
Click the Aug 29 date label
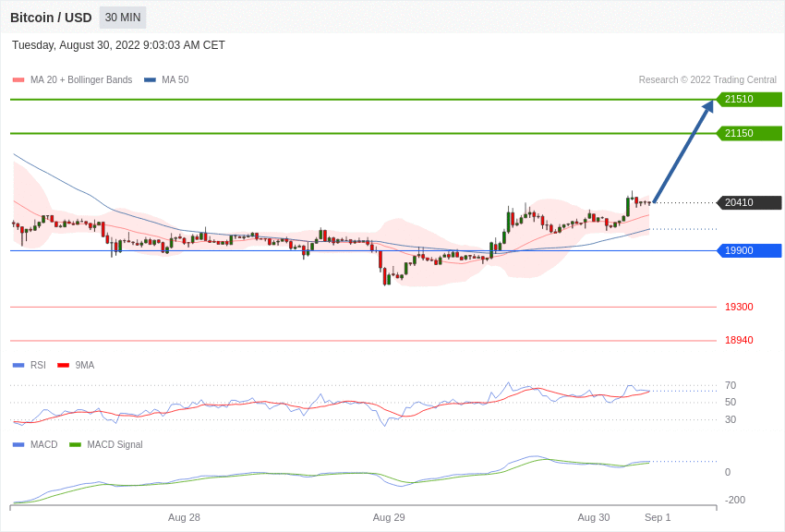389,517
